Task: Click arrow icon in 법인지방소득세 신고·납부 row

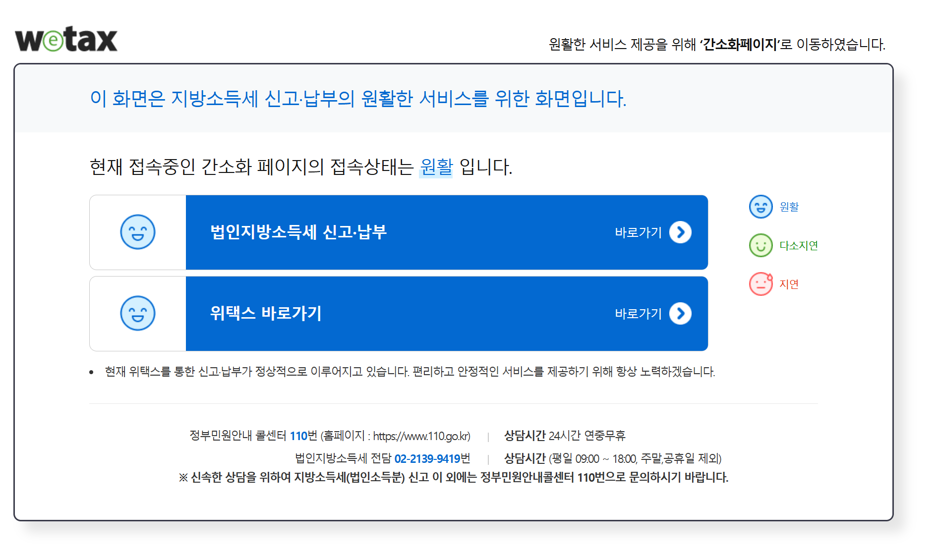Action: (x=681, y=232)
